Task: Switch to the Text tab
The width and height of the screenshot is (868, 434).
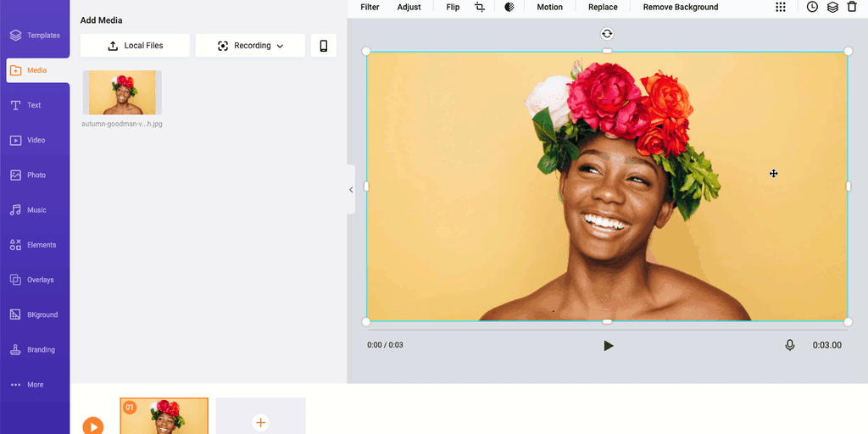Action: coord(35,105)
